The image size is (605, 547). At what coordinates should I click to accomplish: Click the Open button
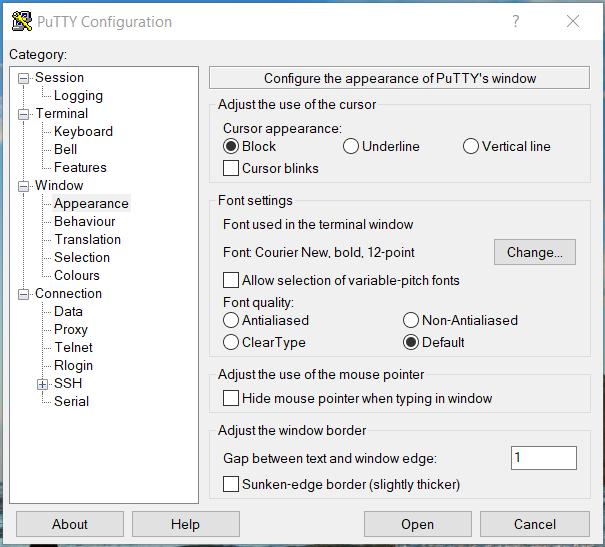click(x=417, y=524)
